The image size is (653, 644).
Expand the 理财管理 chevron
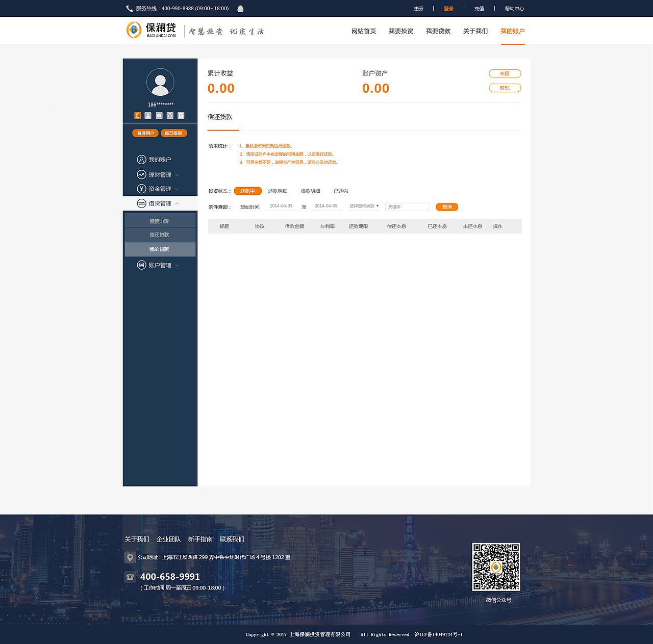(x=177, y=175)
